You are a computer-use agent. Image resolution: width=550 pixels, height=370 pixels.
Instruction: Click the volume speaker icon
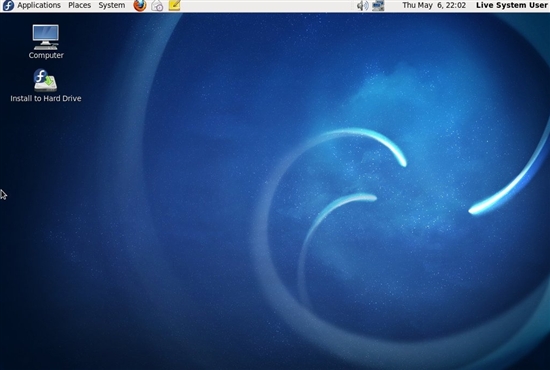coord(362,5)
